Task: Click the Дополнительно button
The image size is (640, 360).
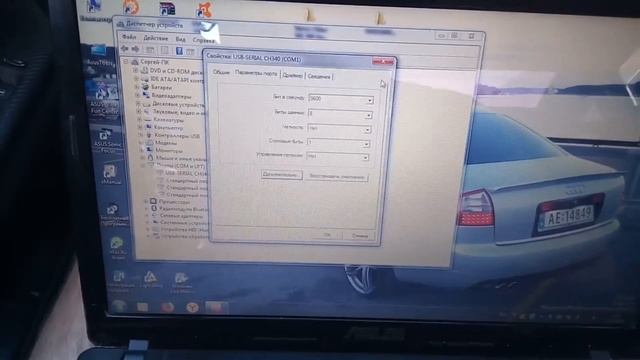Action: (x=281, y=175)
